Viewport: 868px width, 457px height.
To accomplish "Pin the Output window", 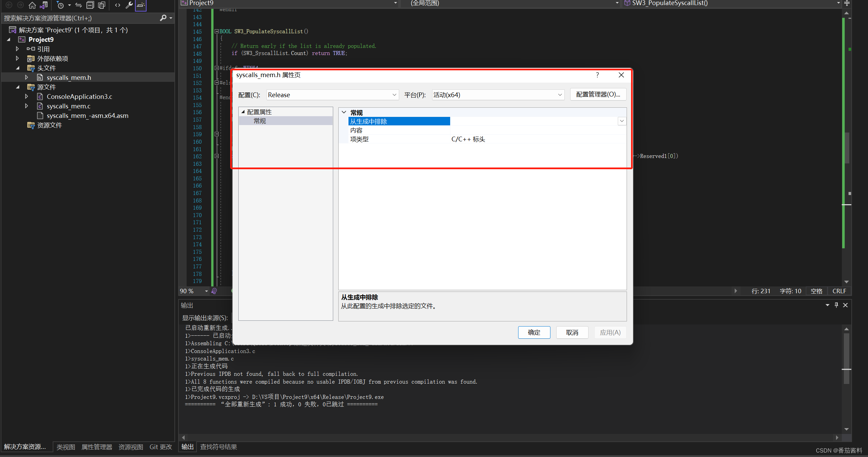I will (x=836, y=305).
